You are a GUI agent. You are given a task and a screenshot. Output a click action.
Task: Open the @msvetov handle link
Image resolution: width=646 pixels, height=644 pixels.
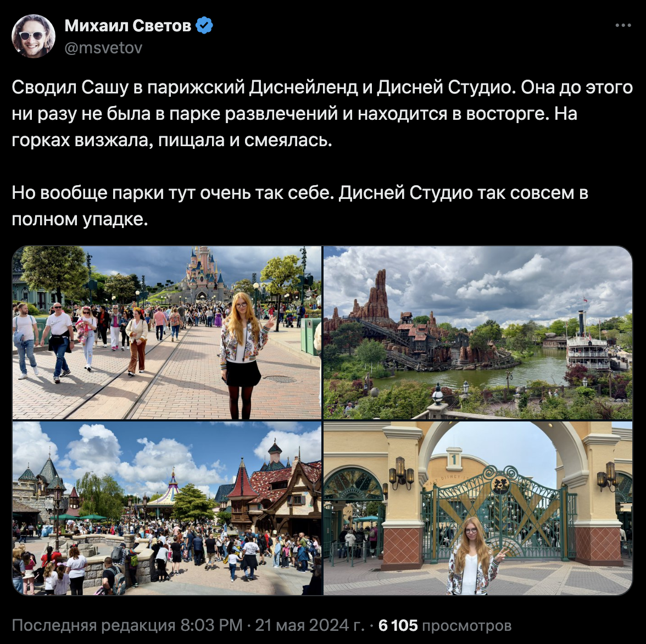tap(103, 48)
